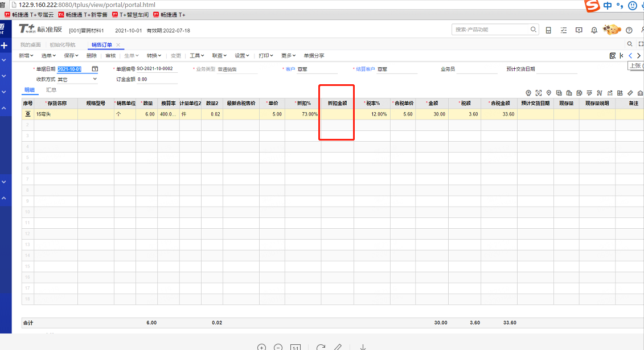644x350 pixels.
Task: Go to the previous document
Action: pos(630,56)
